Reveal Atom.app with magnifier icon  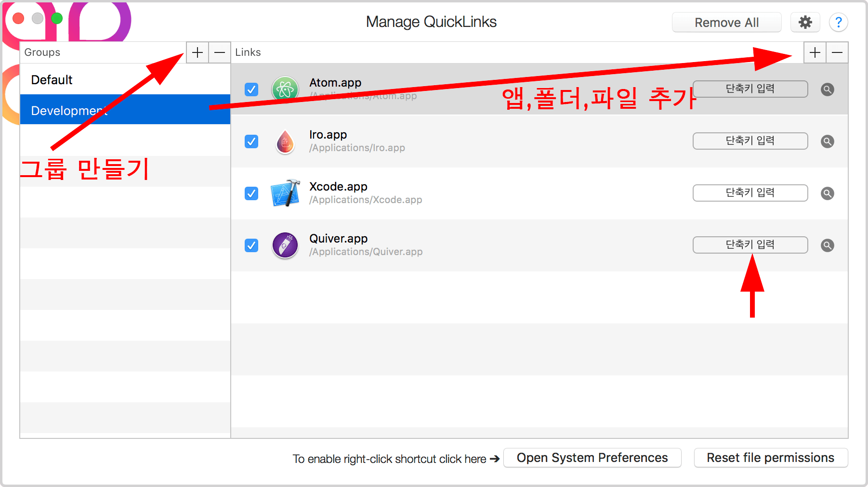(828, 90)
